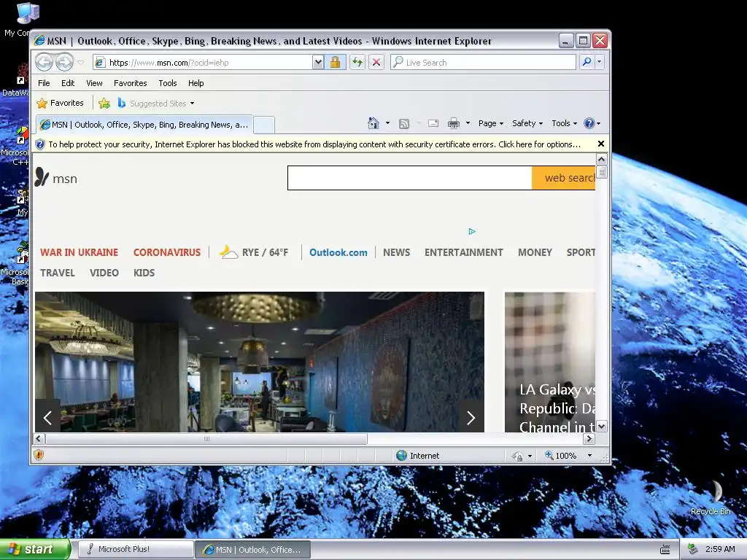
Task: Open the Outlook.com link
Action: point(338,252)
